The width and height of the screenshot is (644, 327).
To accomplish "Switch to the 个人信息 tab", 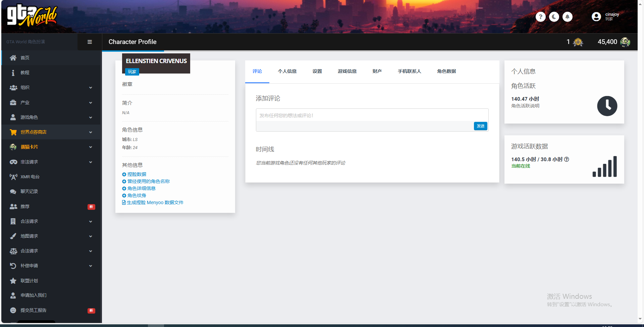I will coord(287,71).
